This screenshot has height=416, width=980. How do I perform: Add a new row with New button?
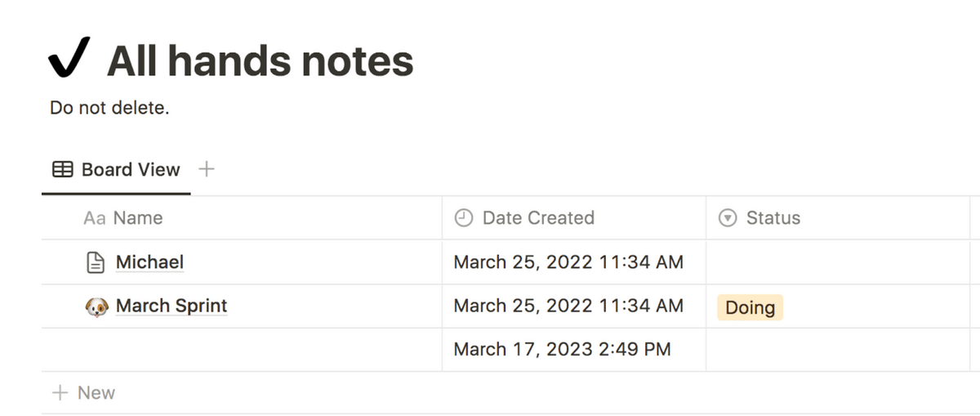coord(83,393)
